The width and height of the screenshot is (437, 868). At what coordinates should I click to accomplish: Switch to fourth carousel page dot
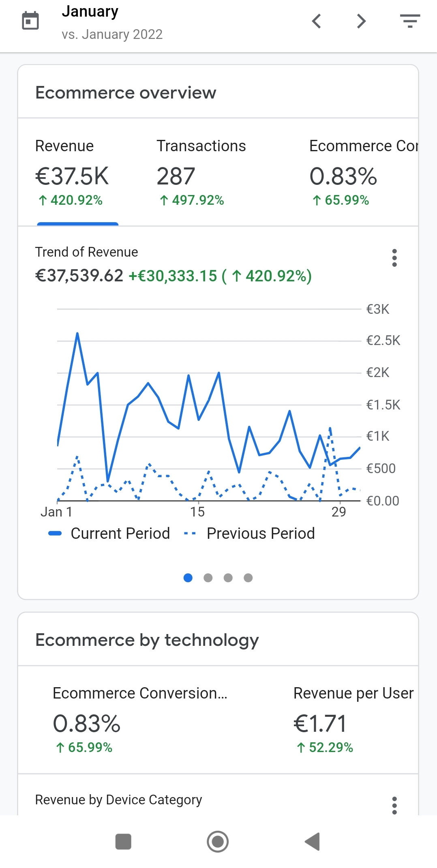248,578
